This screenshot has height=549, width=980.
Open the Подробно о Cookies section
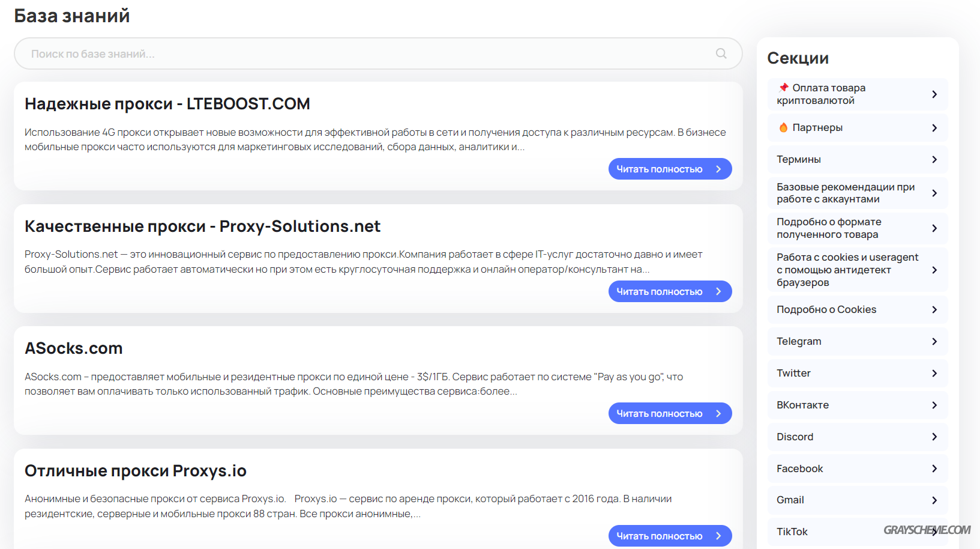point(858,309)
